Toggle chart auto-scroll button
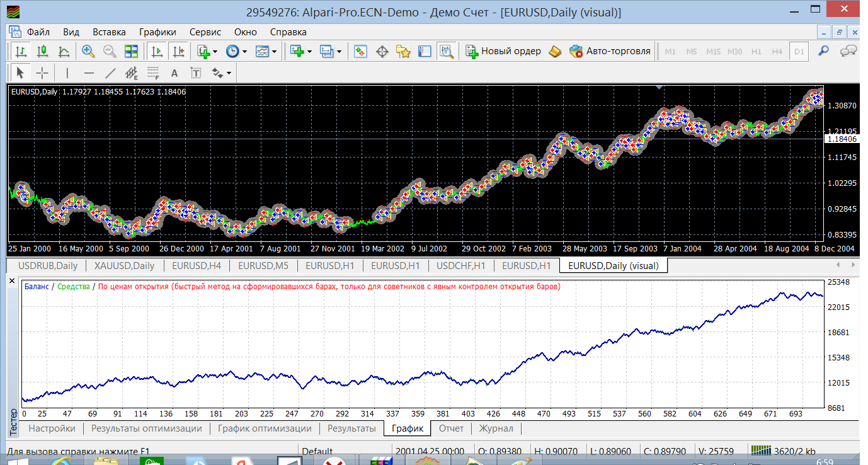The height and width of the screenshot is (465, 868). [x=157, y=52]
